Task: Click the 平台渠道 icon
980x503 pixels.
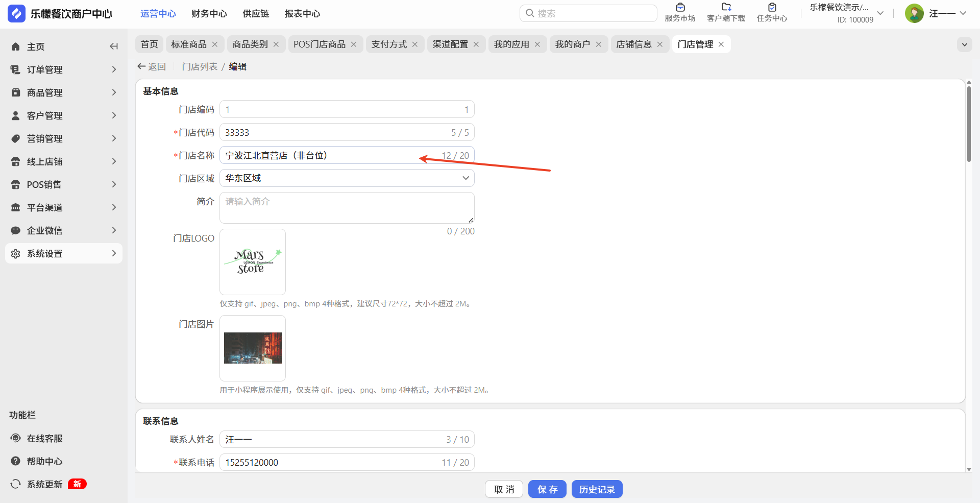Action: pyautogui.click(x=16, y=207)
